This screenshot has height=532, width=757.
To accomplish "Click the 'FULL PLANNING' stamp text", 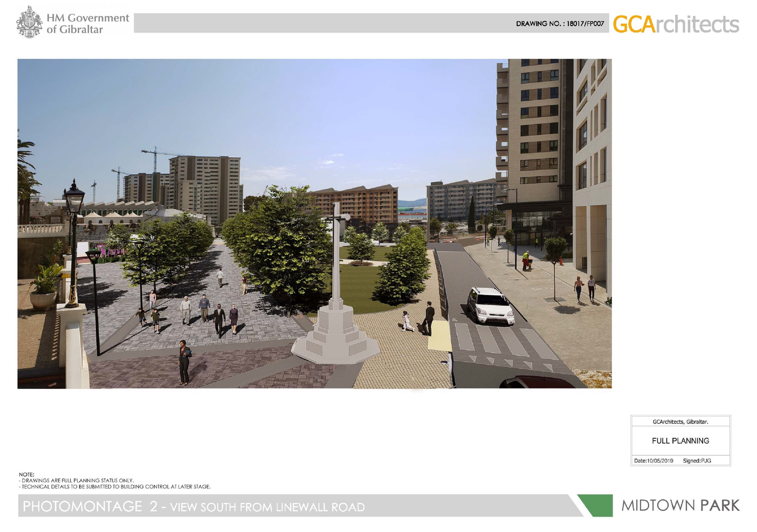I will click(680, 441).
